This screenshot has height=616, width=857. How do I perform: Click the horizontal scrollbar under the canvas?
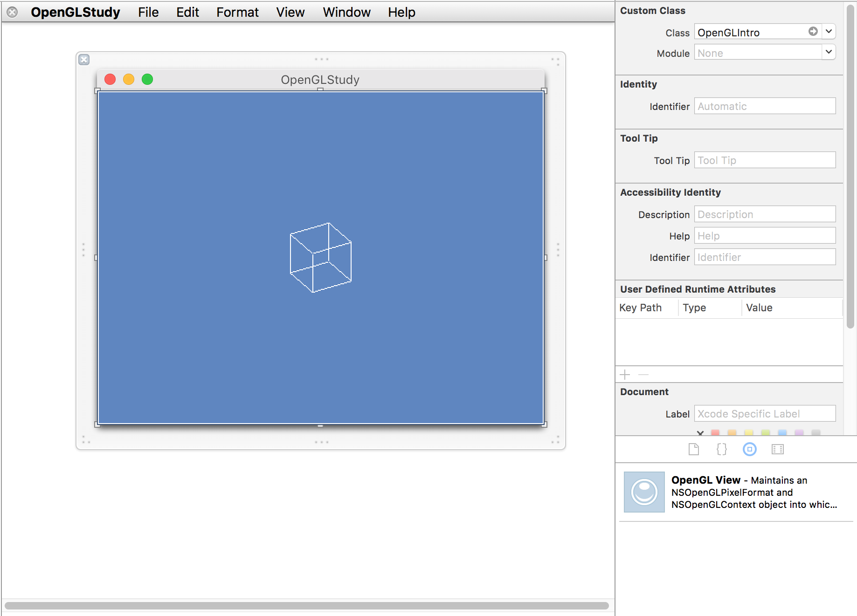tap(307, 605)
